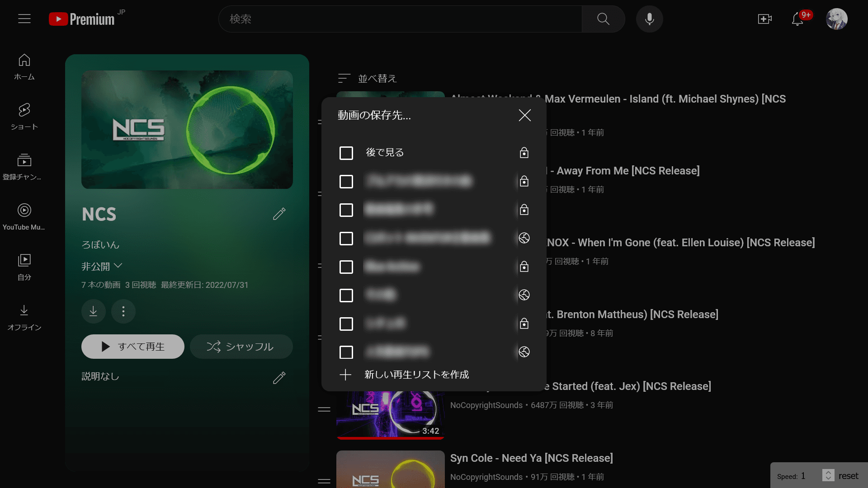Image resolution: width=868 pixels, height=488 pixels.
Task: Adjust the Speed stepper arrows
Action: [x=828, y=475]
